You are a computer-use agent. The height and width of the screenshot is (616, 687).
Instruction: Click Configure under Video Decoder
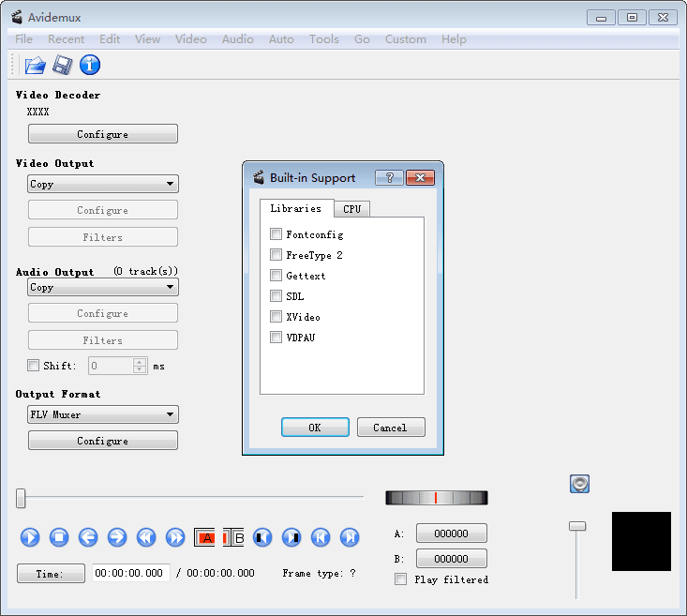coord(103,134)
